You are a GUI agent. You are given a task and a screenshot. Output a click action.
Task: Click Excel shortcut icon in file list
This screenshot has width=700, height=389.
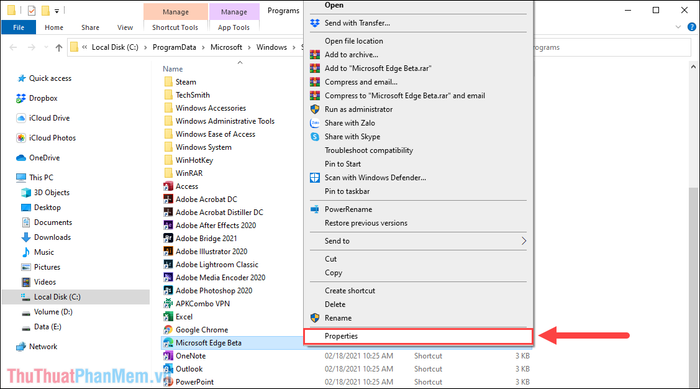(x=168, y=317)
